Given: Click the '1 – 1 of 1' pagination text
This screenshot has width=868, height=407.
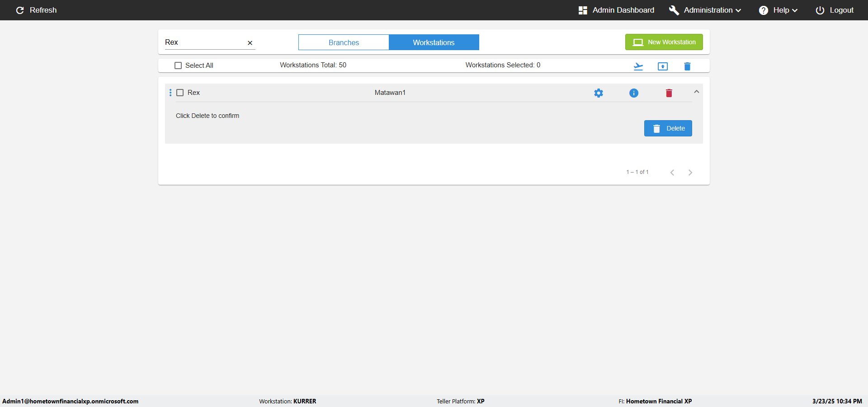Looking at the screenshot, I should [637, 172].
